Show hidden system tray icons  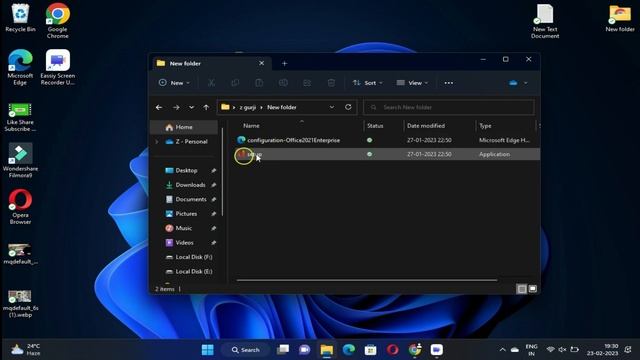coord(502,350)
